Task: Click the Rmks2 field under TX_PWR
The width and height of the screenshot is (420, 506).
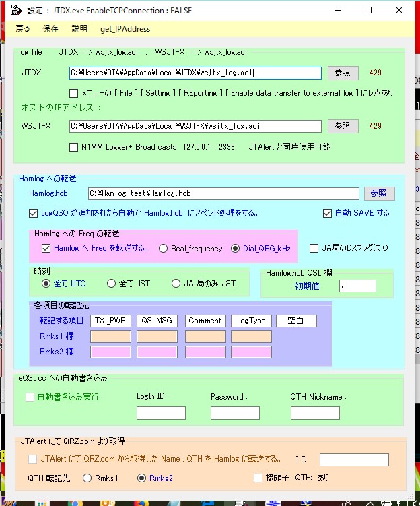Action: tap(110, 352)
